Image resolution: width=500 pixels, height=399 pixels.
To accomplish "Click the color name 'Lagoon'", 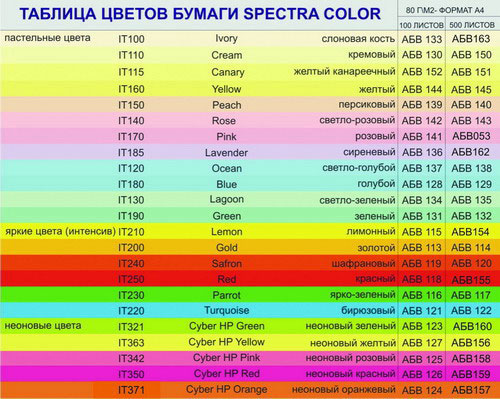I will pyautogui.click(x=227, y=200).
